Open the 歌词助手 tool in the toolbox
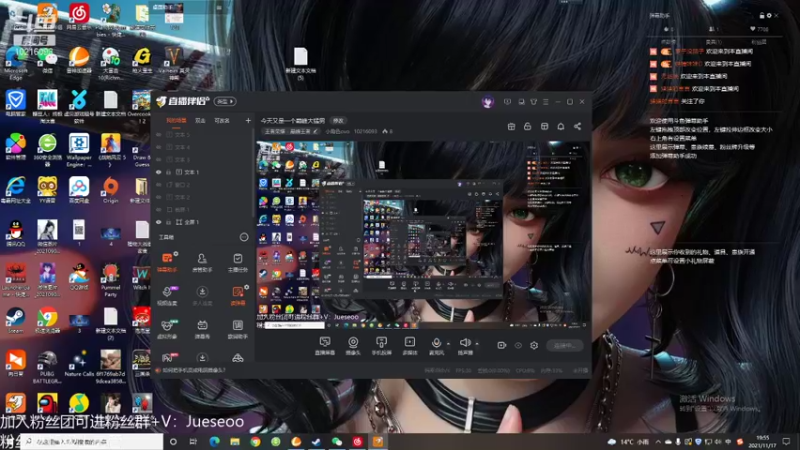Viewport: 800px width, 450px height. coord(237,329)
